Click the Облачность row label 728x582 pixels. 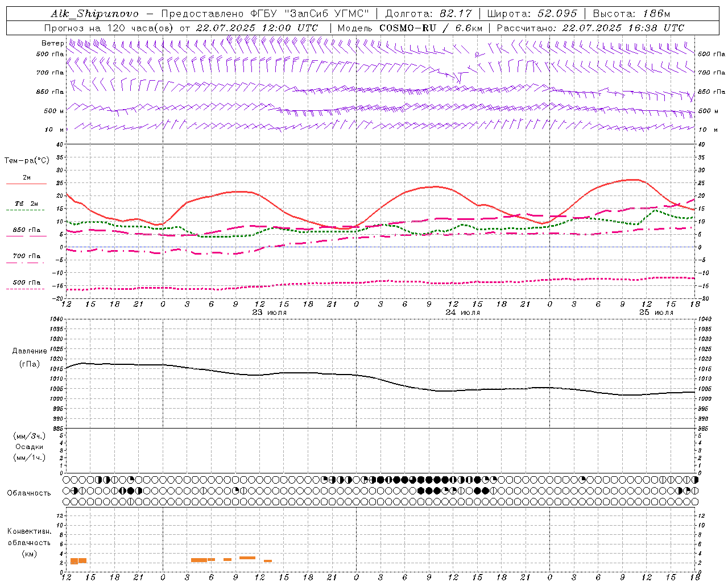29,493
